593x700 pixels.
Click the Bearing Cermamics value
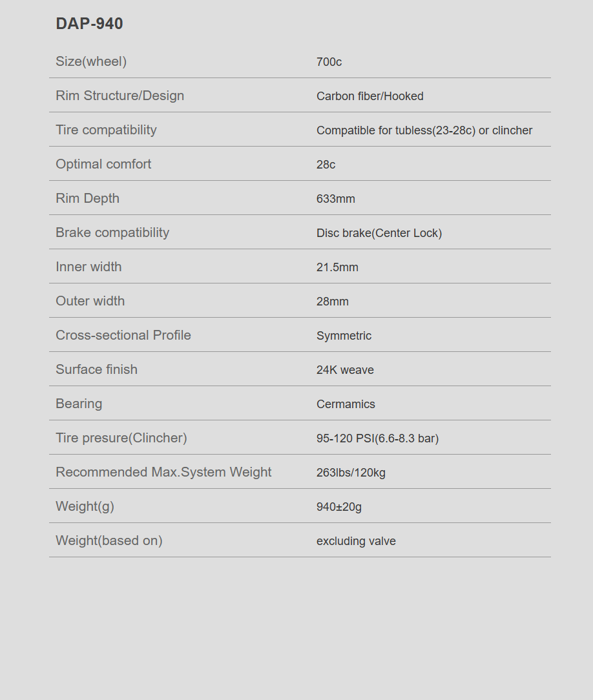tap(346, 404)
